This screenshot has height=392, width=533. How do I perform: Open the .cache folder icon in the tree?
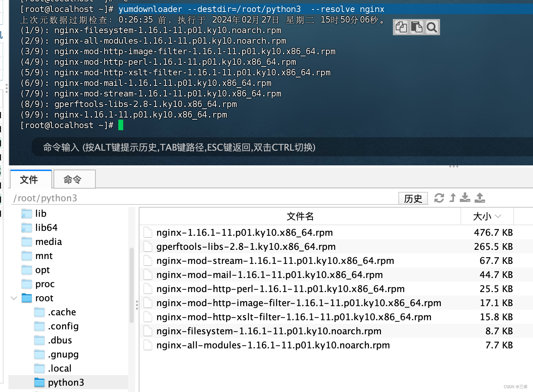39,312
